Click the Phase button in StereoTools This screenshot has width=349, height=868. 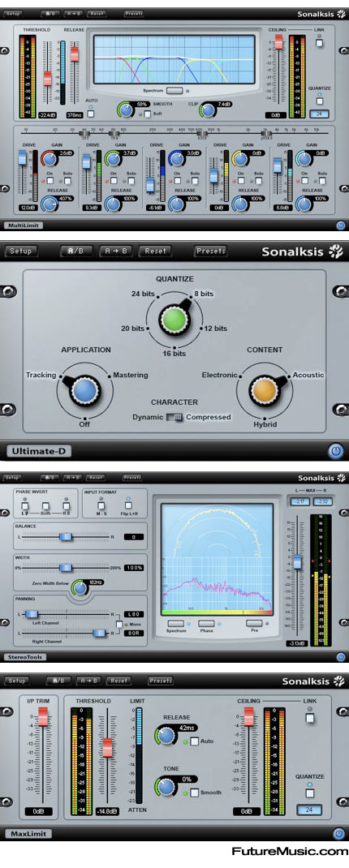[x=206, y=623]
